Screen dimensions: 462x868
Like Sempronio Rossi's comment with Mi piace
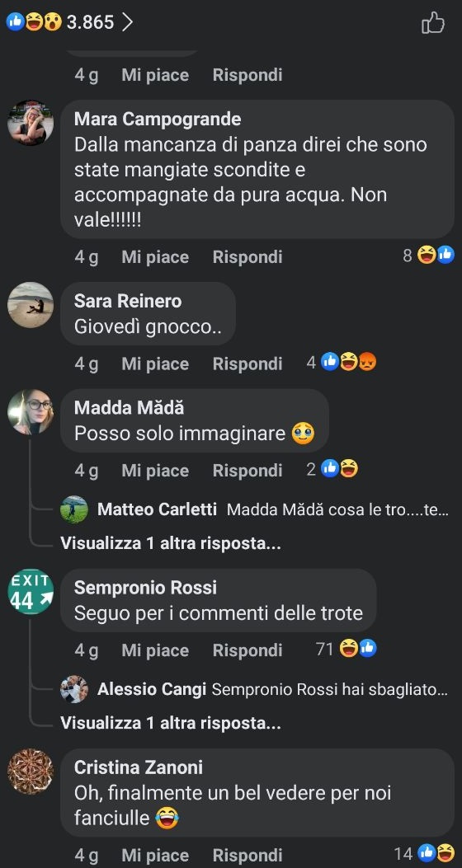pyautogui.click(x=155, y=650)
